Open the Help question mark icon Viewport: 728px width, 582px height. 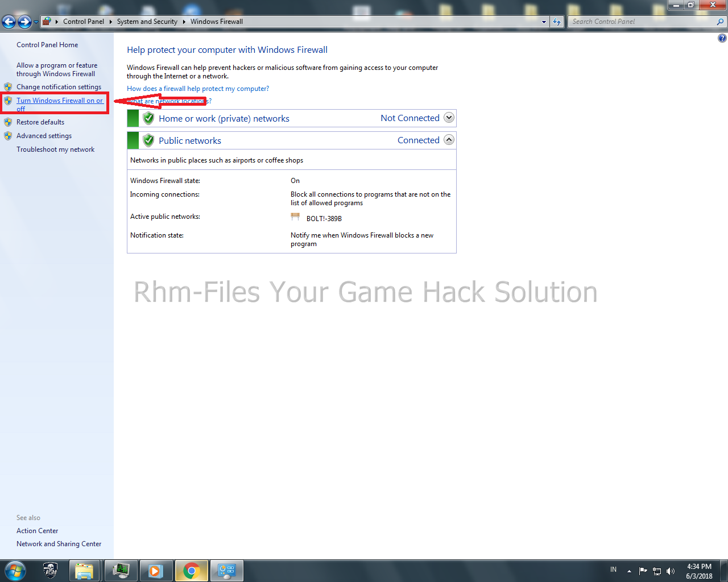722,38
